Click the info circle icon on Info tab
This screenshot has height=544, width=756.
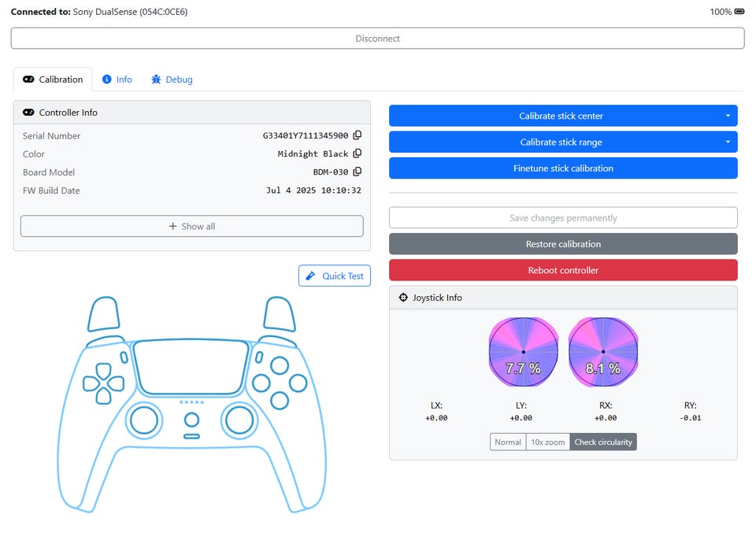pos(106,80)
